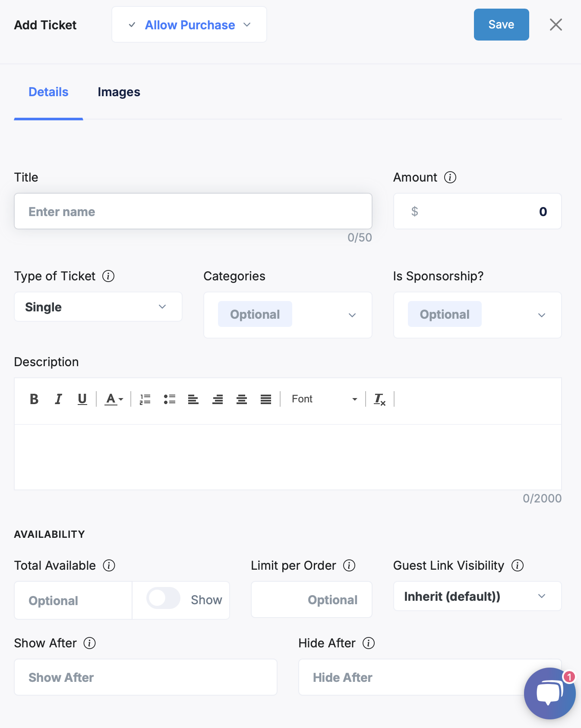Expand Guest Link Visibility dropdown

coord(477,596)
